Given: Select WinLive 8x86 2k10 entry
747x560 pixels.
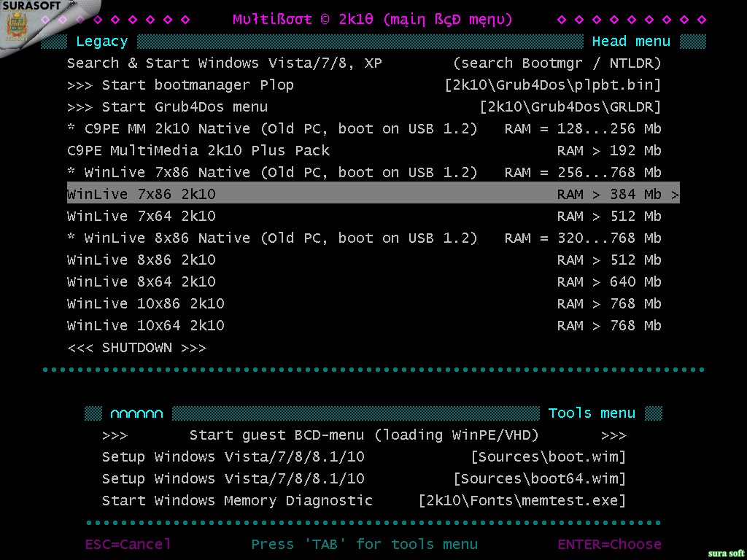Looking at the screenshot, I should pyautogui.click(x=364, y=260).
